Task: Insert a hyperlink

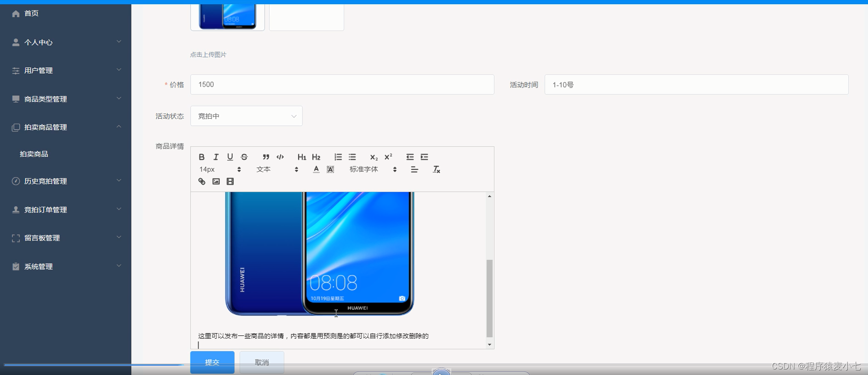Action: (202, 181)
